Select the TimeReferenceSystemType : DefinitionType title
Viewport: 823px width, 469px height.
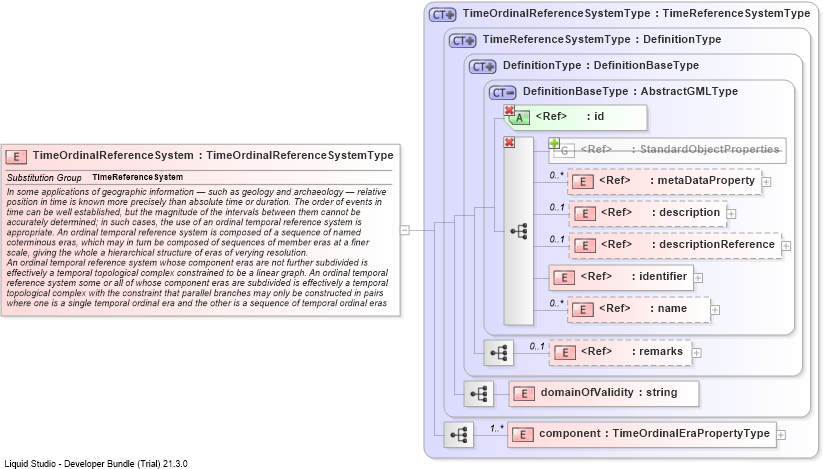[x=602, y=39]
